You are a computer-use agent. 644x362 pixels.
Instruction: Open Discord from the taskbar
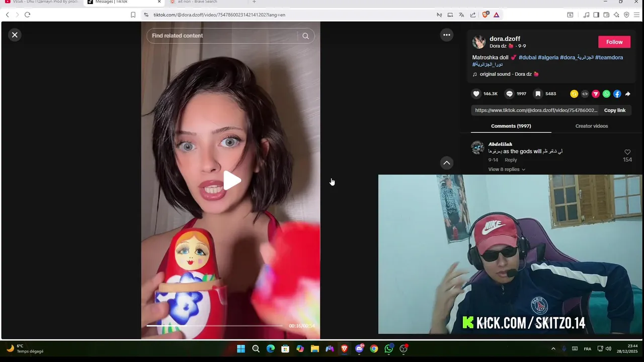(359, 348)
